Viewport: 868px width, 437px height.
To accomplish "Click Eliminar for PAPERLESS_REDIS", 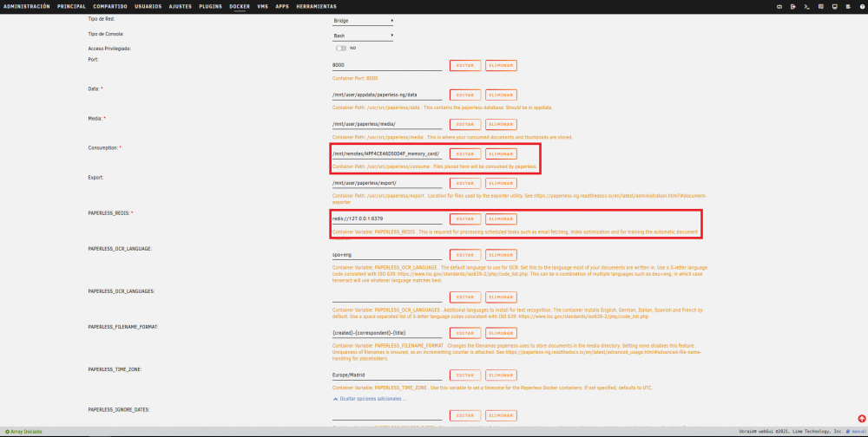I will coord(501,219).
